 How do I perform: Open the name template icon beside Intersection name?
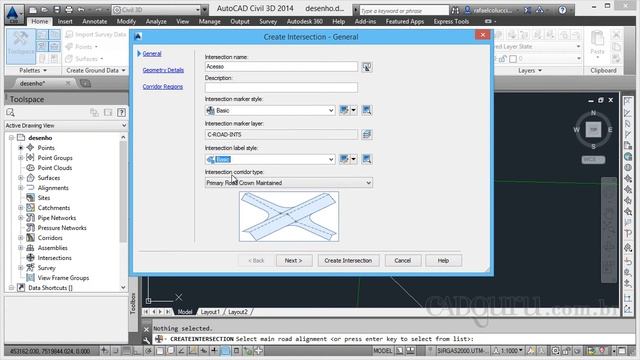pyautogui.click(x=367, y=67)
